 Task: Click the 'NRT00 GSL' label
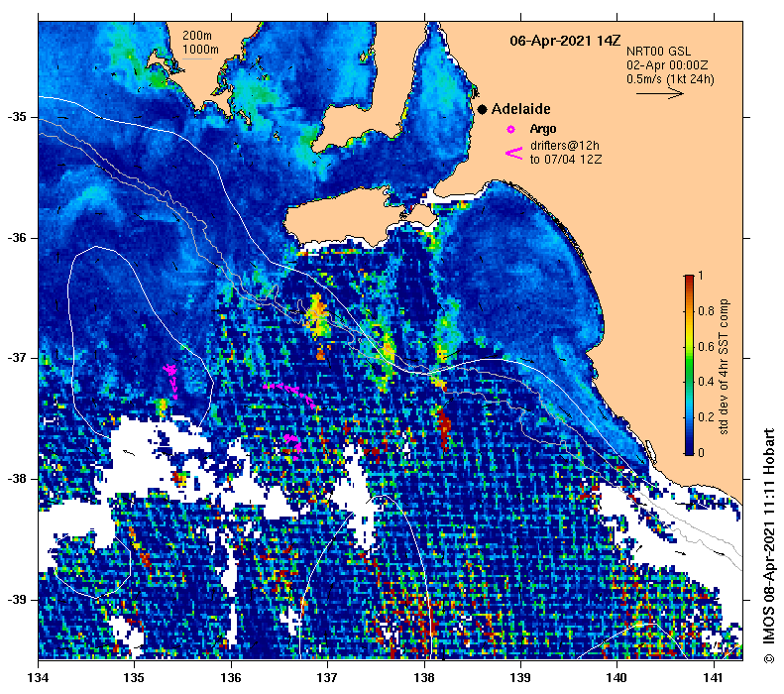tap(658, 52)
